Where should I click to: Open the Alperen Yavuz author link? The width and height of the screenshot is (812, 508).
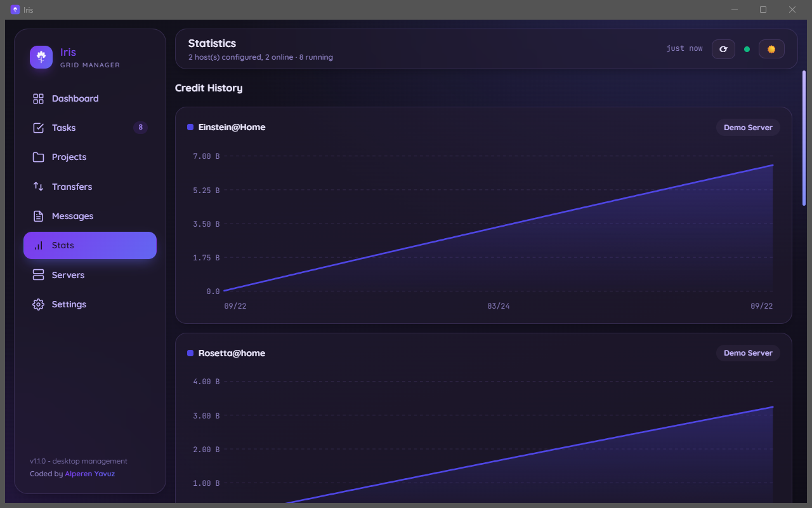(89, 474)
